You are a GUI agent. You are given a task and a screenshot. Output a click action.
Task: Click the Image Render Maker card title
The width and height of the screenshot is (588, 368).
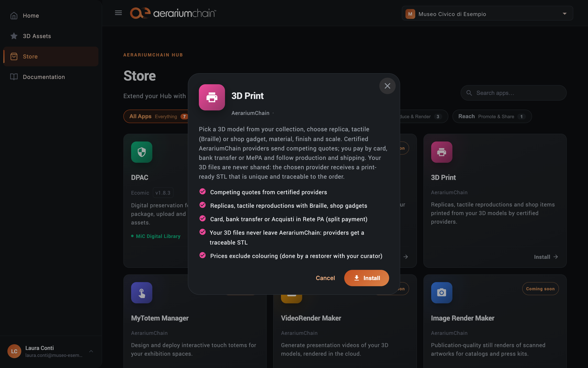tap(462, 318)
